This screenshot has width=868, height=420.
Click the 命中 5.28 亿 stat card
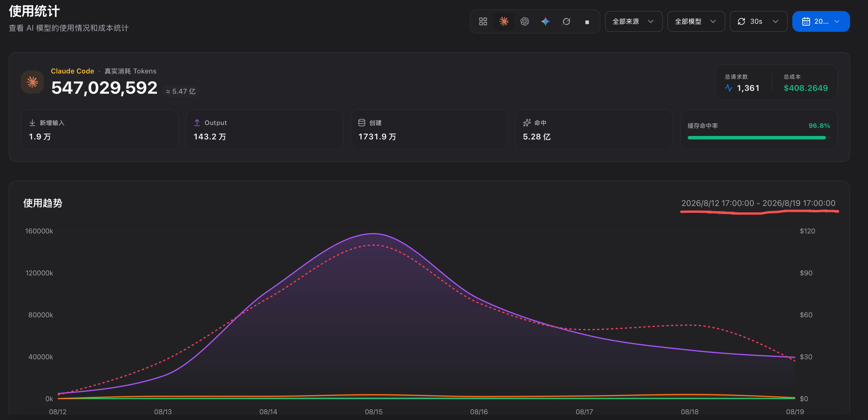594,130
